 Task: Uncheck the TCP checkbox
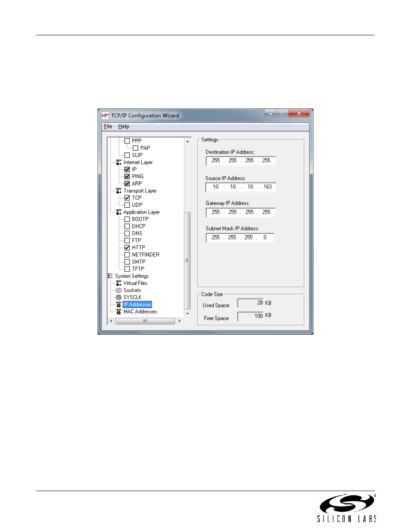coord(127,198)
